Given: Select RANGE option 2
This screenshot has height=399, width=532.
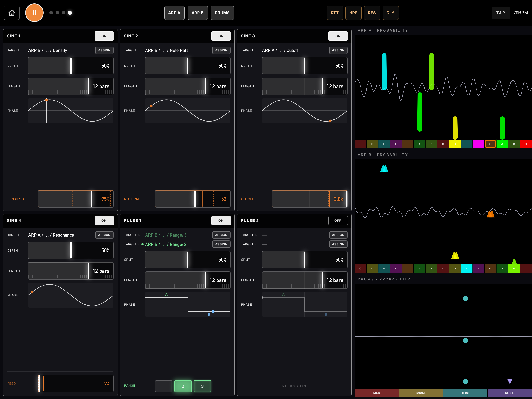Looking at the screenshot, I should 183,386.
